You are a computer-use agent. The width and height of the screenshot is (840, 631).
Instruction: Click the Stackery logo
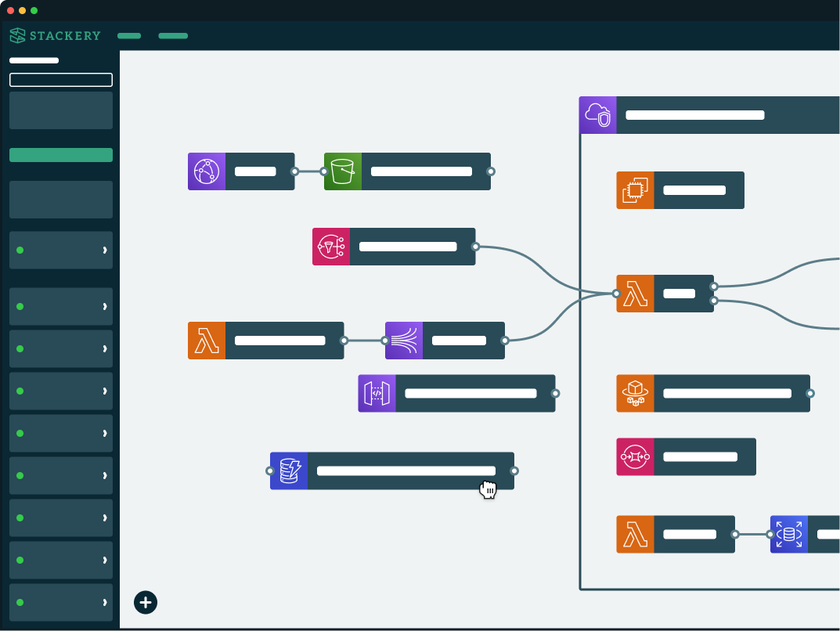[x=55, y=35]
